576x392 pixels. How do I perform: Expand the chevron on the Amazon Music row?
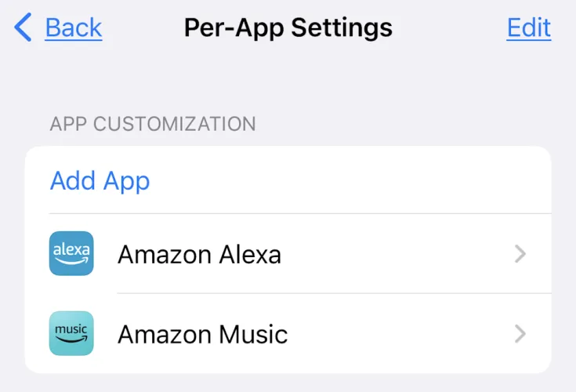tap(520, 334)
